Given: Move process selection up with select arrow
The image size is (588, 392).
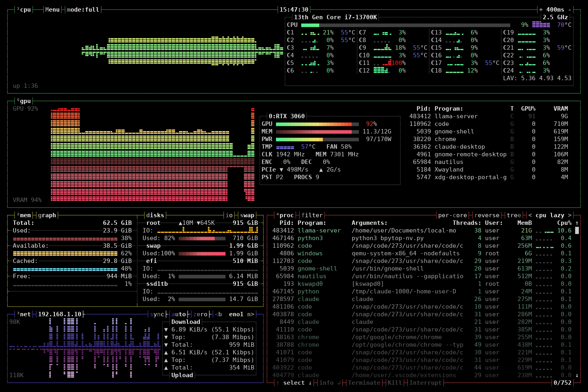Looking at the screenshot, I should (x=278, y=383).
